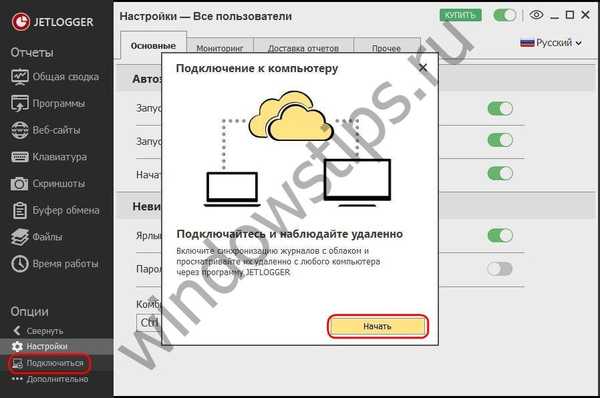Image resolution: width=600 pixels, height=398 pixels.
Task: Click the Подключиться monitor icon
Action: click(x=17, y=363)
